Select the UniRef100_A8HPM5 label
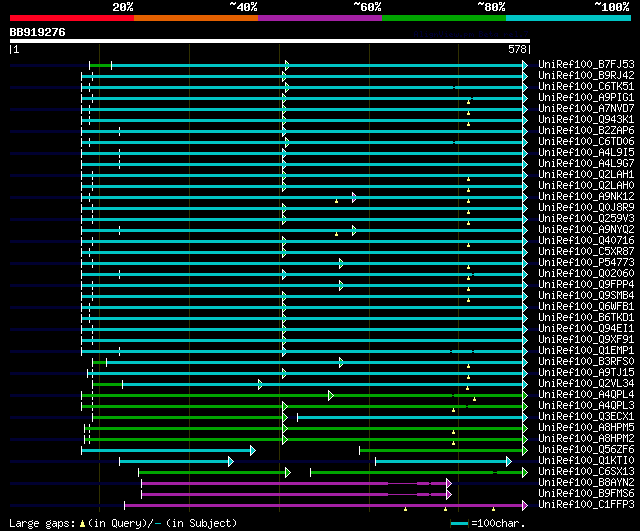This screenshot has height=531, width=640. pyautogui.click(x=586, y=428)
